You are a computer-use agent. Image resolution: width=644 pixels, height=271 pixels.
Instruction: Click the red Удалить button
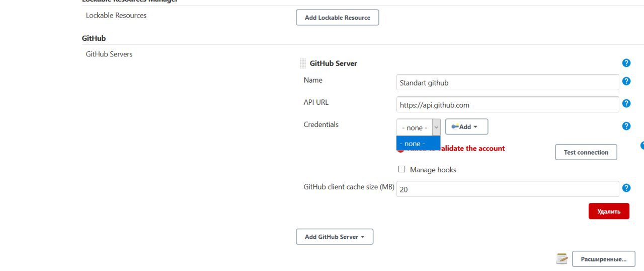point(609,211)
